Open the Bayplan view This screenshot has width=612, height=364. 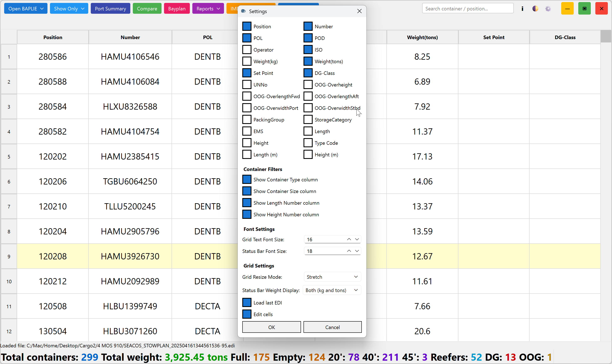pyautogui.click(x=177, y=9)
